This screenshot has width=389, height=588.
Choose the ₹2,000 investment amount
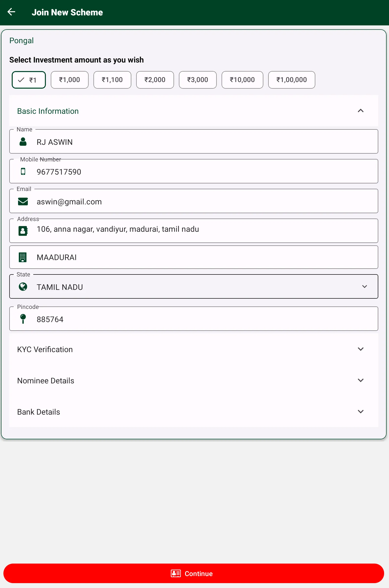155,80
